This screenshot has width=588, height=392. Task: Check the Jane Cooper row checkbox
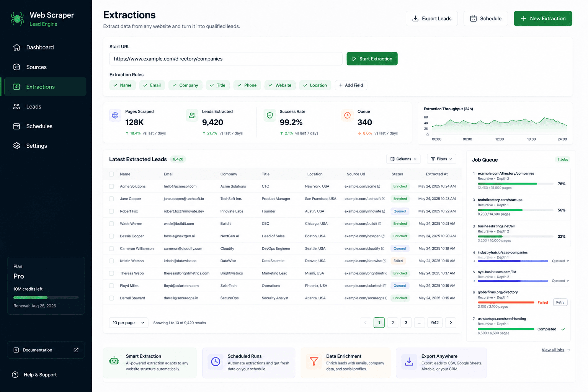111,199
